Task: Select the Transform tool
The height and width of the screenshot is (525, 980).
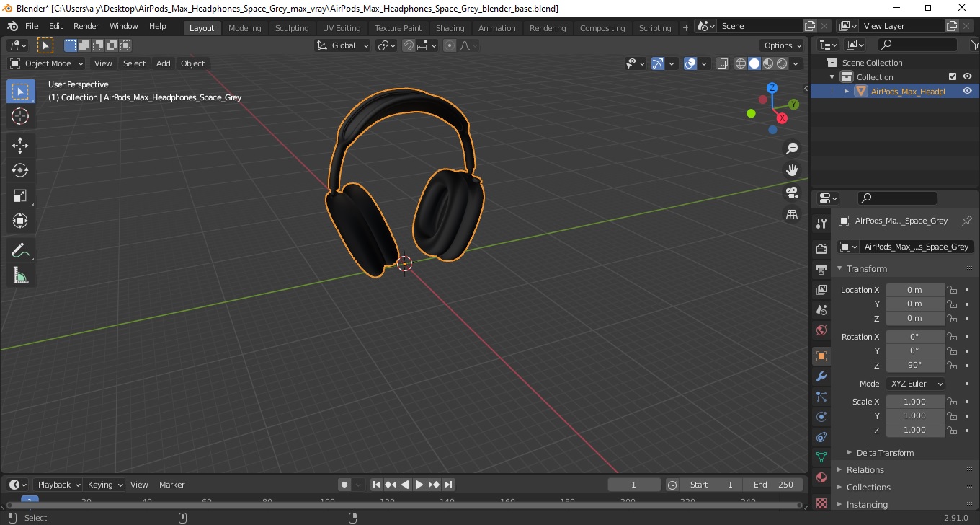Action: [20, 221]
